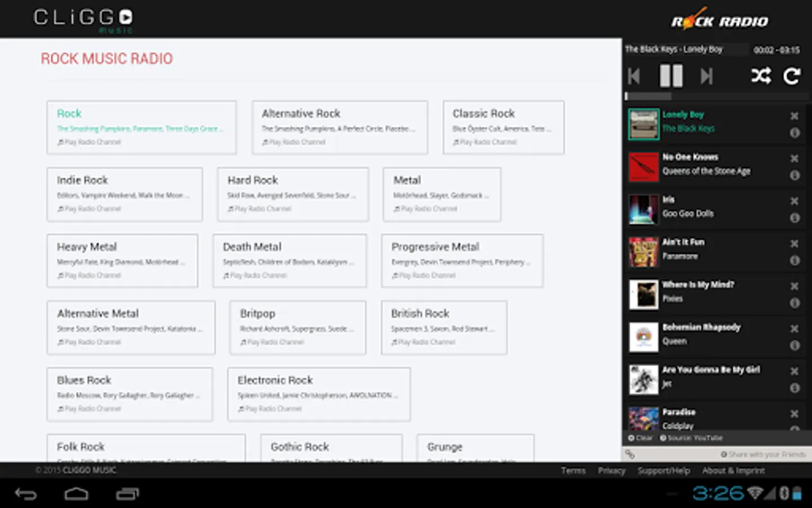The image size is (812, 508).
Task: Toggle repeat mode
Action: [x=792, y=76]
